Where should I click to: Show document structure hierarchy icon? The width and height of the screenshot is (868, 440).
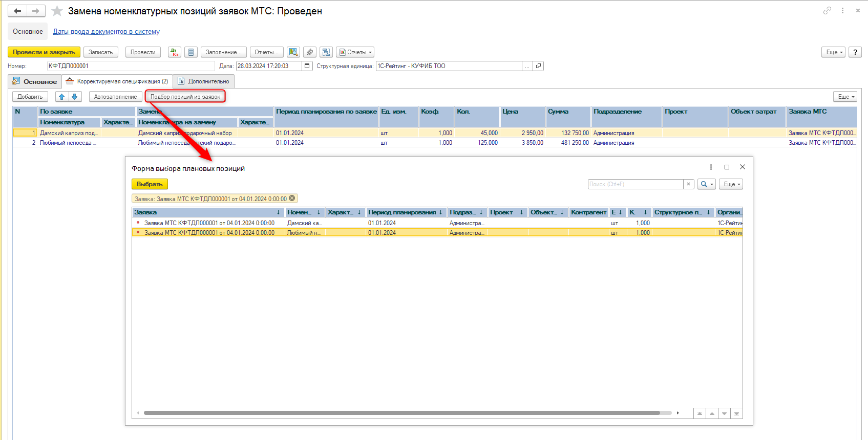coord(326,52)
